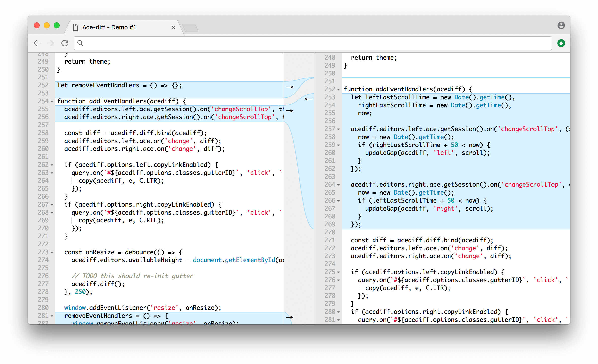Click the forward navigation button
Screen dimensions: 598x364
tap(51, 43)
